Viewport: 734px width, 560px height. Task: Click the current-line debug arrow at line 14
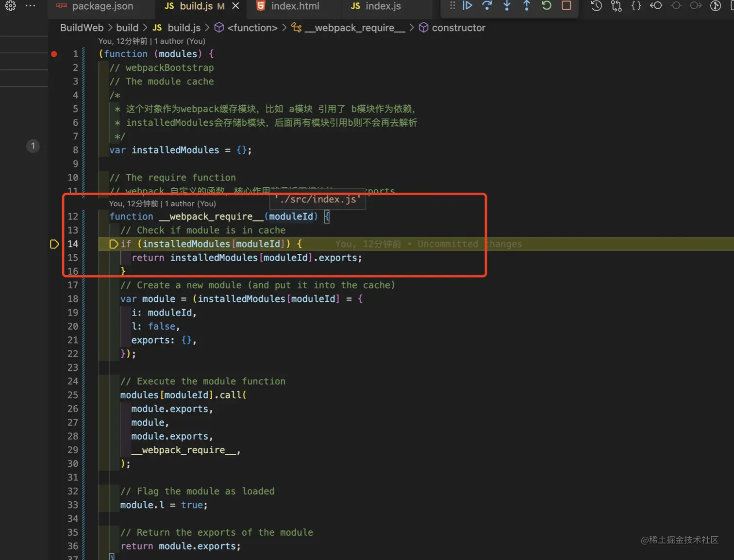pos(54,244)
